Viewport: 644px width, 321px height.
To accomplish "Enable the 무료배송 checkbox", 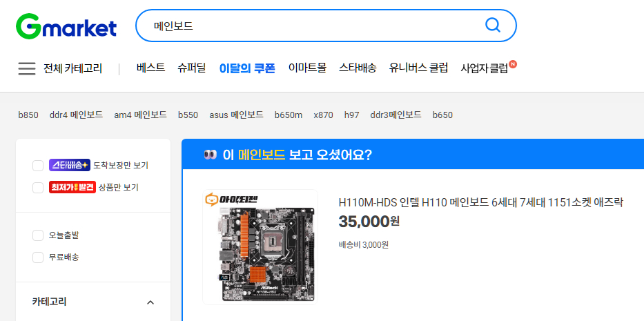I will tap(38, 257).
